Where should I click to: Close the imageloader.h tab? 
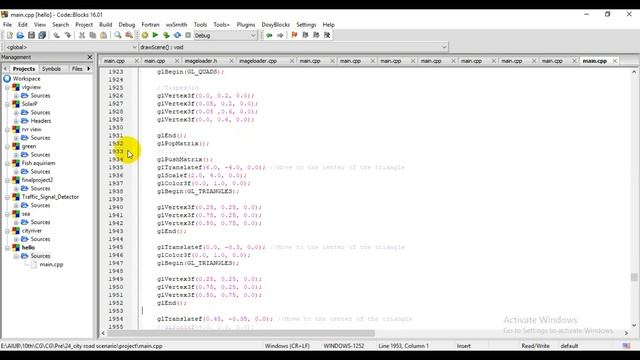231,61
